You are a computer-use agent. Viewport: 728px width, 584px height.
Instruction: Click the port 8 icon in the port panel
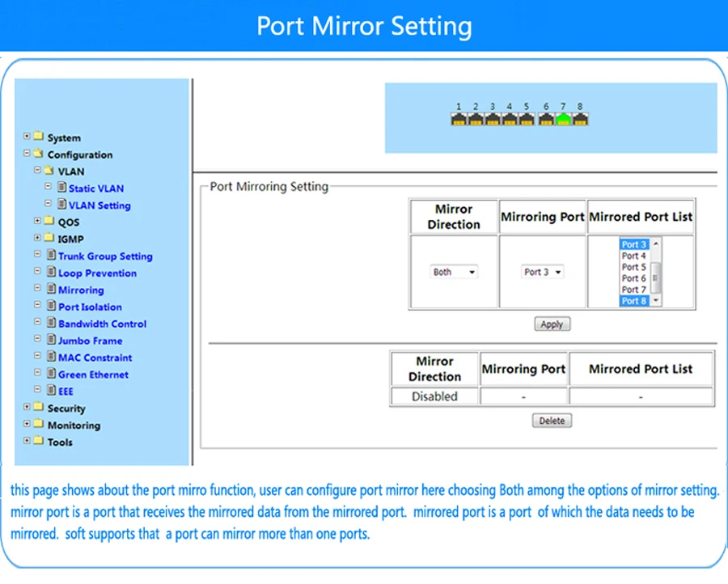tap(580, 119)
